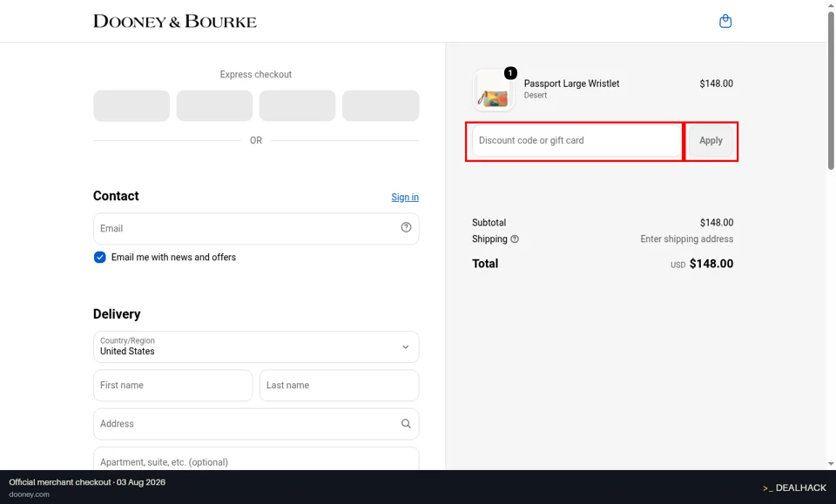Click the Address input field
Viewport: 836px width, 504px height.
tap(256, 424)
